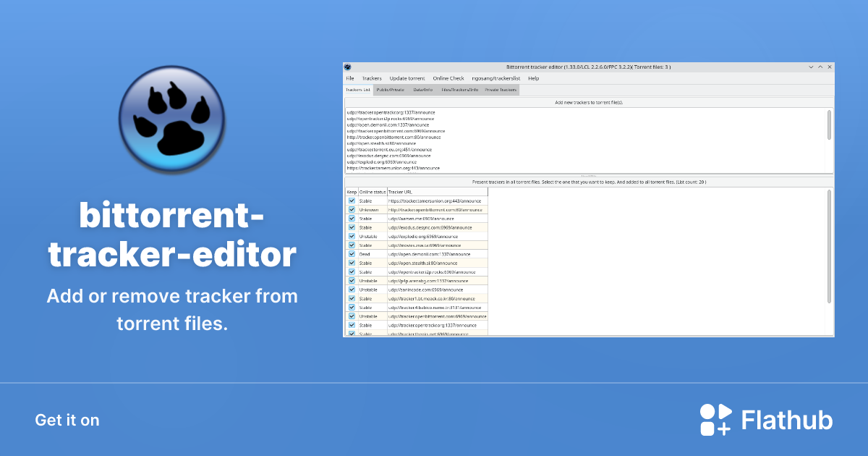Open the Update torrent menu

(407, 78)
